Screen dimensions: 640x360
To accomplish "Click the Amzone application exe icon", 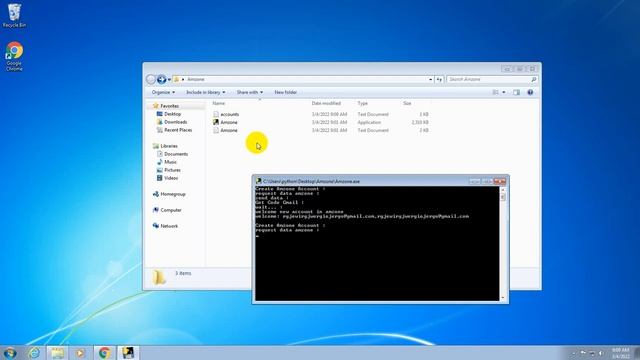I will pos(216,122).
